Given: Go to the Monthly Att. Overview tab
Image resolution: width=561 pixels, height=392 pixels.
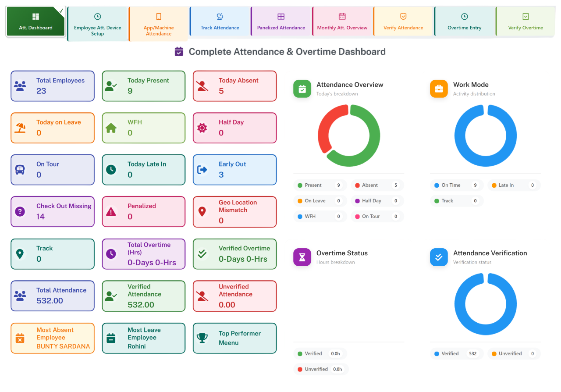Looking at the screenshot, I should 342,21.
